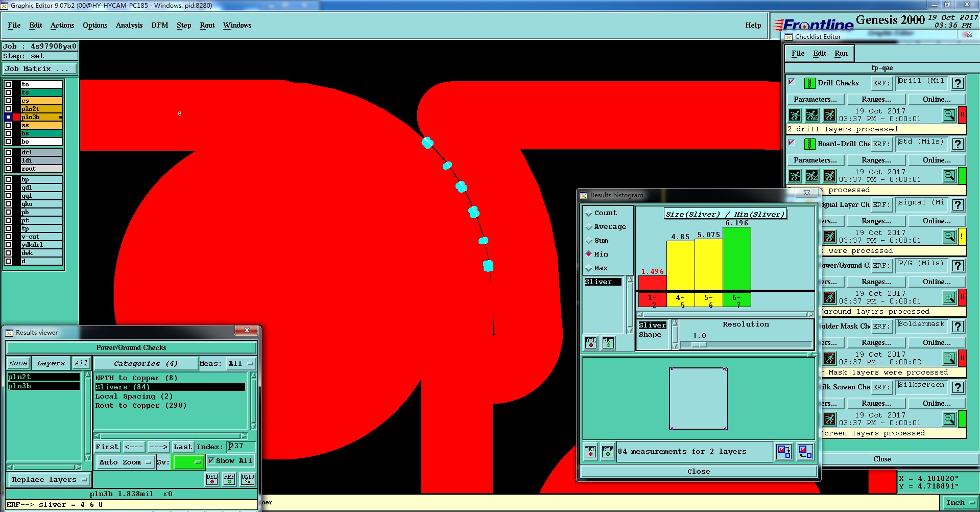
Task: Select the Slivers (84) category row
Action: 170,387
